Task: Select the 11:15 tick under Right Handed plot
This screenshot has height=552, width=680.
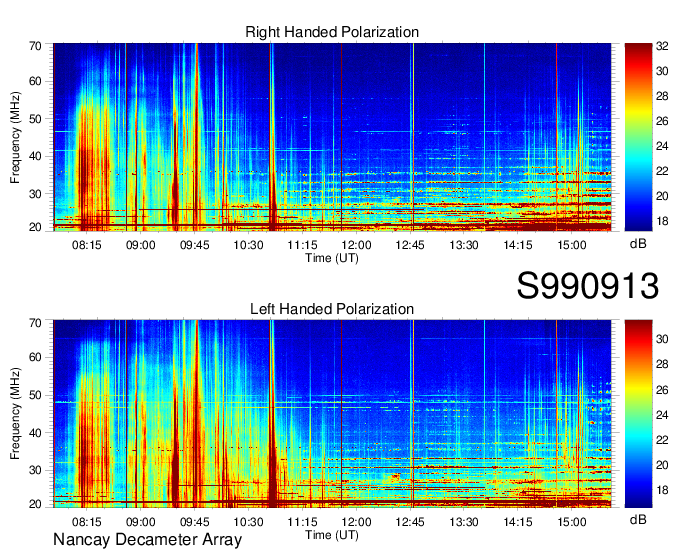Action: (x=302, y=245)
